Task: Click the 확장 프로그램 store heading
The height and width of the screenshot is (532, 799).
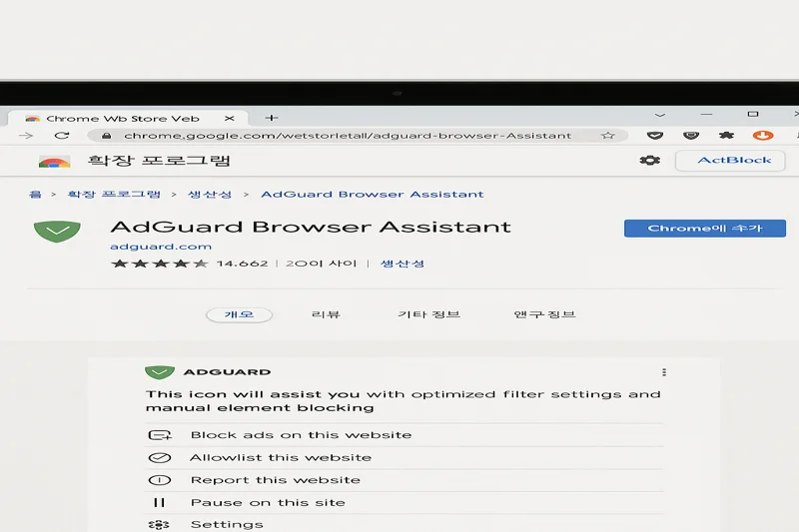Action: [159, 161]
